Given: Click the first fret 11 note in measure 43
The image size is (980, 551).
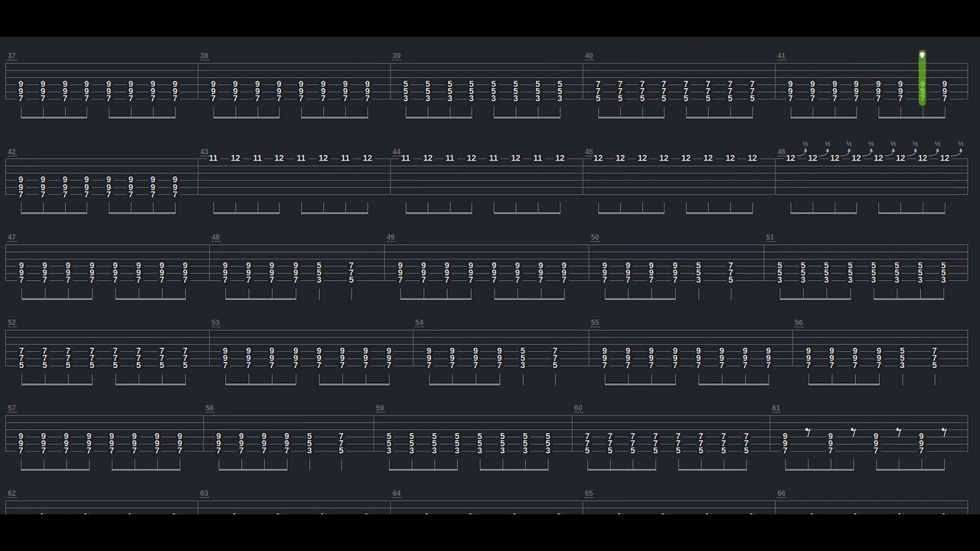Looking at the screenshot, I should click(x=213, y=158).
